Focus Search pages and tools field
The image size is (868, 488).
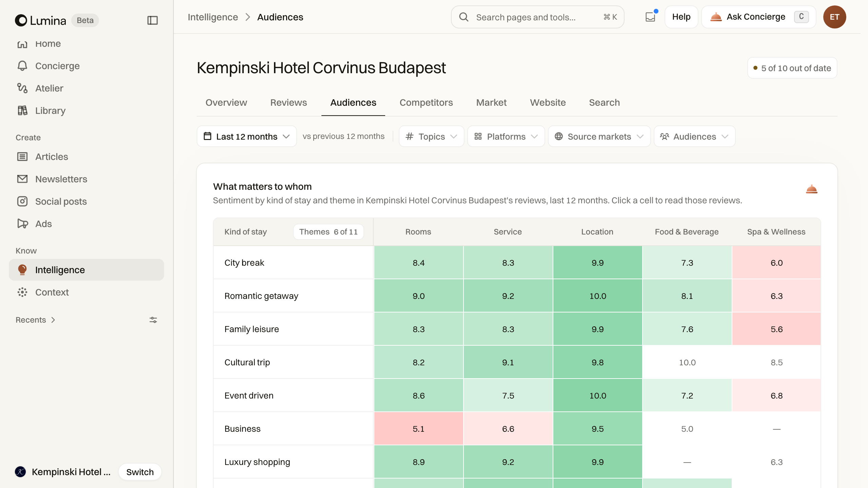pos(537,17)
